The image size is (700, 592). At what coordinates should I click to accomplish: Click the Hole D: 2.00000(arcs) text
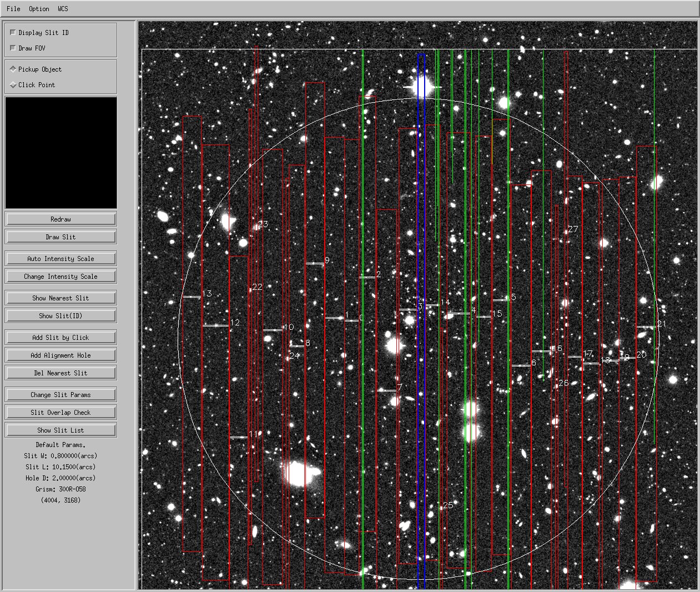61,478
